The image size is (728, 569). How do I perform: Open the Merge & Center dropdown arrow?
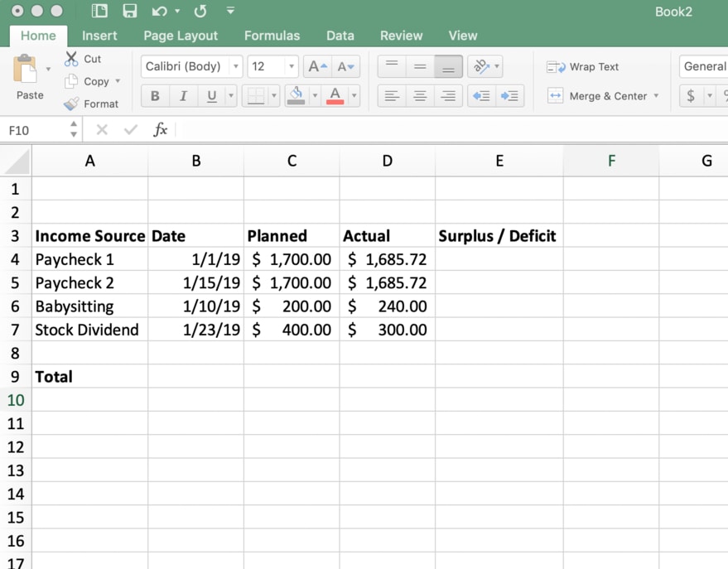657,96
